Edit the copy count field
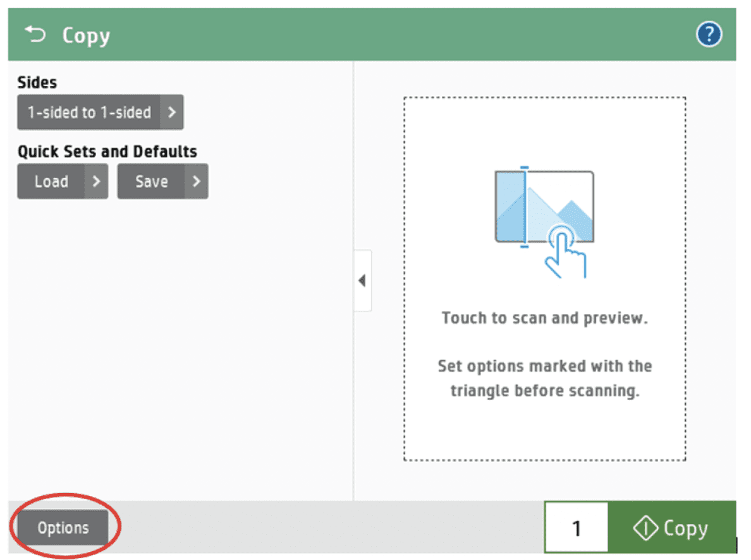 (x=576, y=527)
